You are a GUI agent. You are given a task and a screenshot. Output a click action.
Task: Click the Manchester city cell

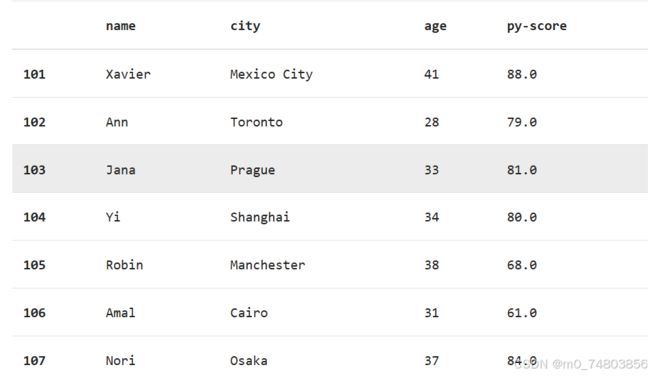point(268,265)
